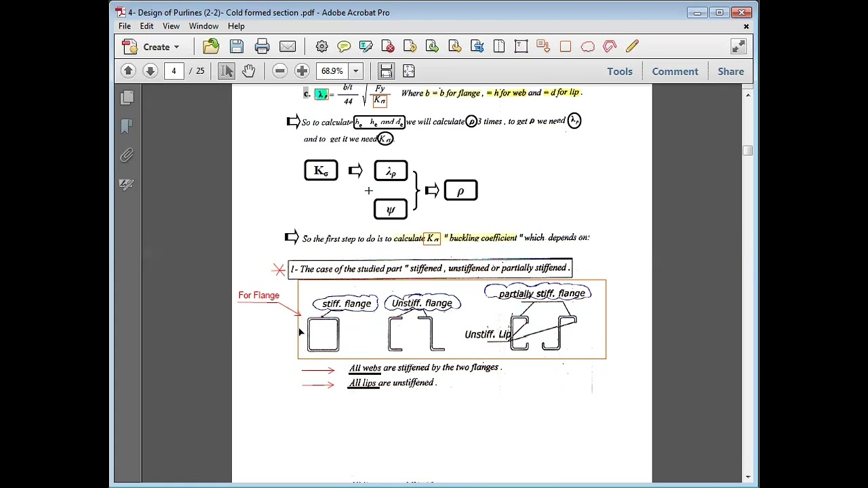Save the file with the floppy icon
The height and width of the screenshot is (488, 868).
[x=236, y=47]
